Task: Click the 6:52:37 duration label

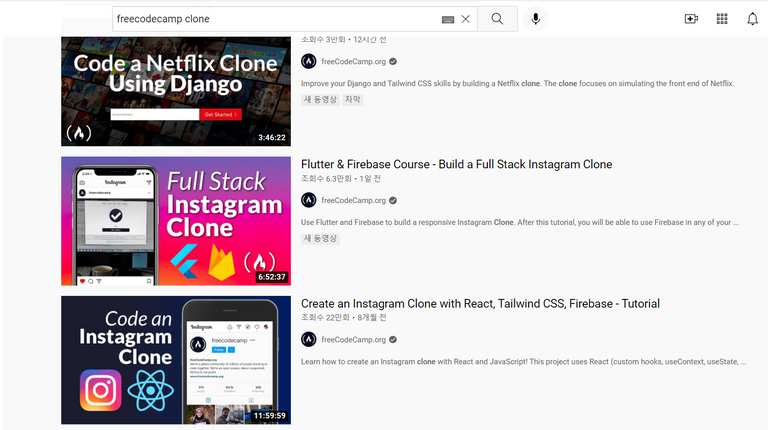Action: (x=272, y=277)
